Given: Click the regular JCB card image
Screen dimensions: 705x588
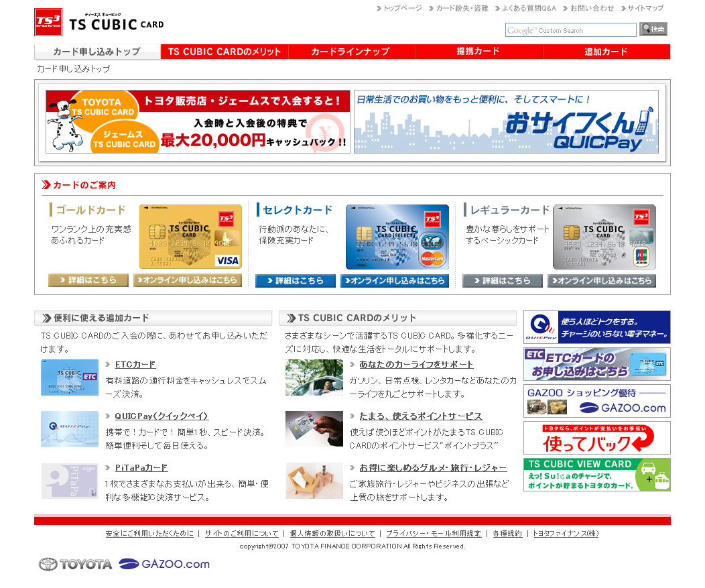Looking at the screenshot, I should point(604,237).
